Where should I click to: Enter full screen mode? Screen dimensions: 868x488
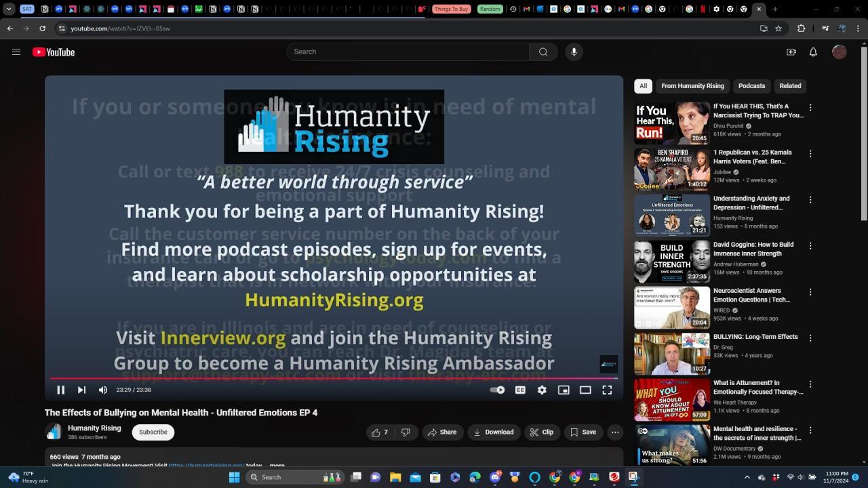607,390
